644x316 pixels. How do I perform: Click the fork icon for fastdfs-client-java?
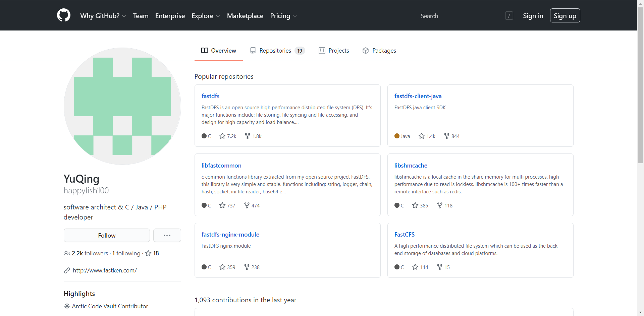click(447, 136)
